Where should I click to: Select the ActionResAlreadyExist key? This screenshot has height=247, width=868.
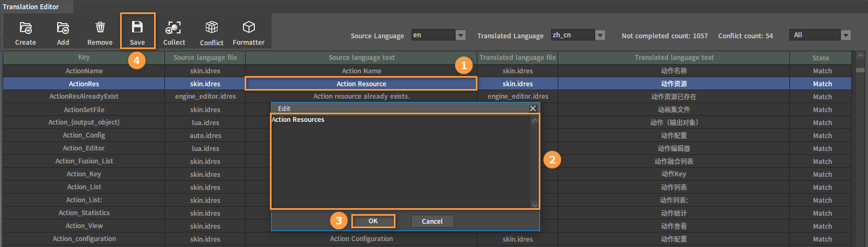(x=84, y=97)
